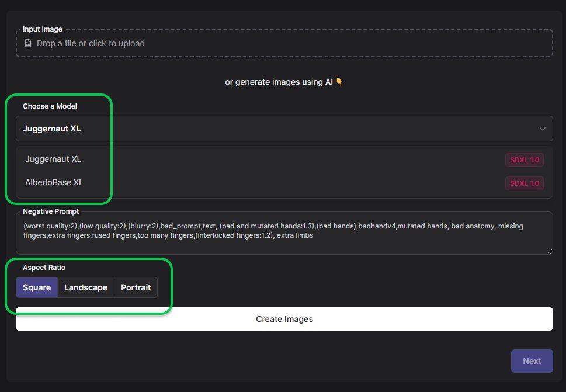Open the Choose a Model dropdown showing Juggernaut XL

[x=284, y=129]
